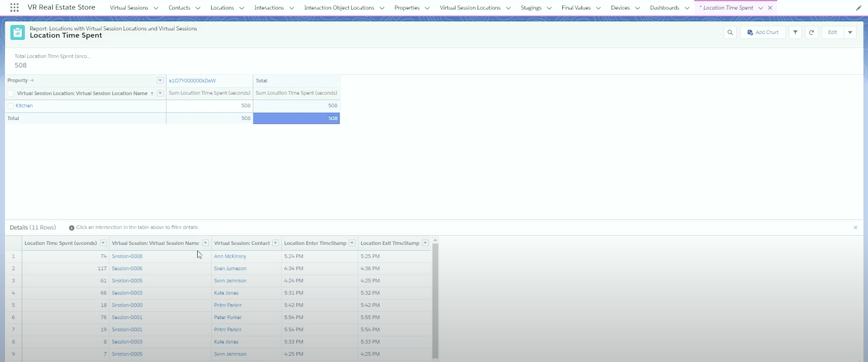Open Virtual Session Name column menu in Details

pos(205,243)
